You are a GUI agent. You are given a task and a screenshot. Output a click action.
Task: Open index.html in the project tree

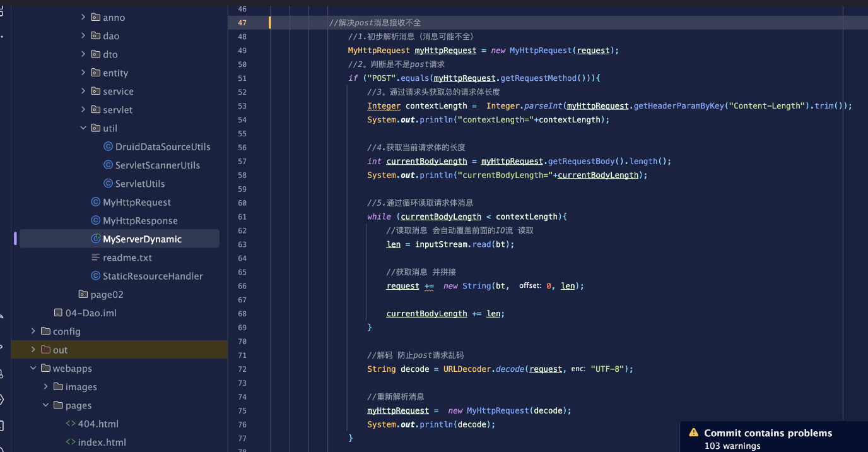(102, 442)
